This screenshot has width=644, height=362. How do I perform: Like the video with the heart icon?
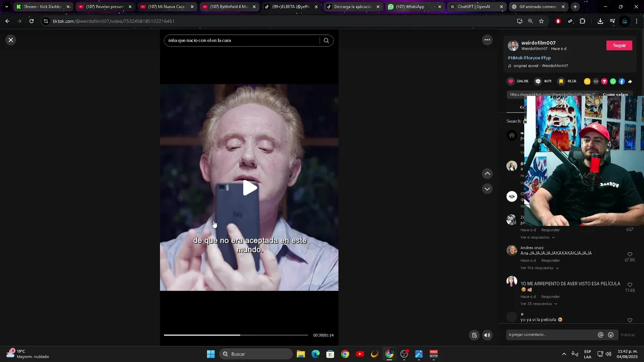click(511, 81)
